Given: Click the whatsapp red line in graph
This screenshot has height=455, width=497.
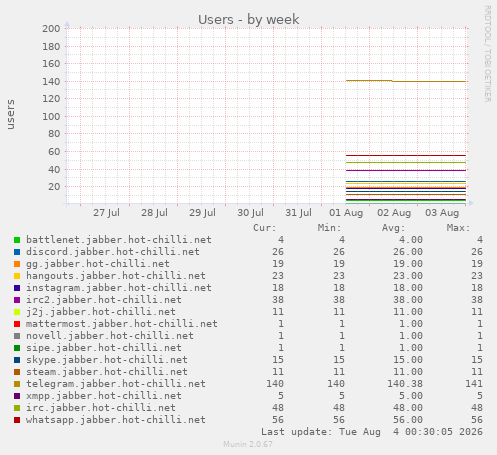Looking at the screenshot, I should pyautogui.click(x=406, y=155).
